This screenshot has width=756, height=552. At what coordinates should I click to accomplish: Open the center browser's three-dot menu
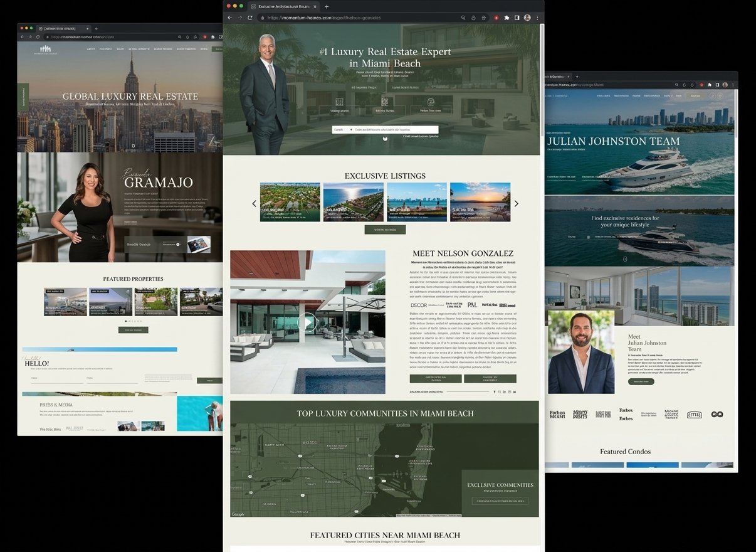(537, 18)
